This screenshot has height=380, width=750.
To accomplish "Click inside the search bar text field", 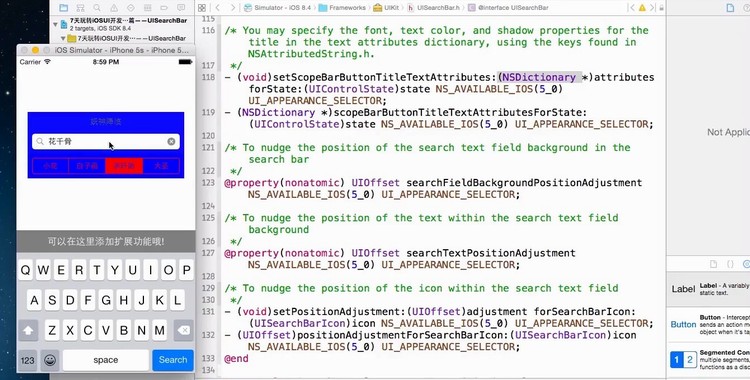I will click(106, 141).
